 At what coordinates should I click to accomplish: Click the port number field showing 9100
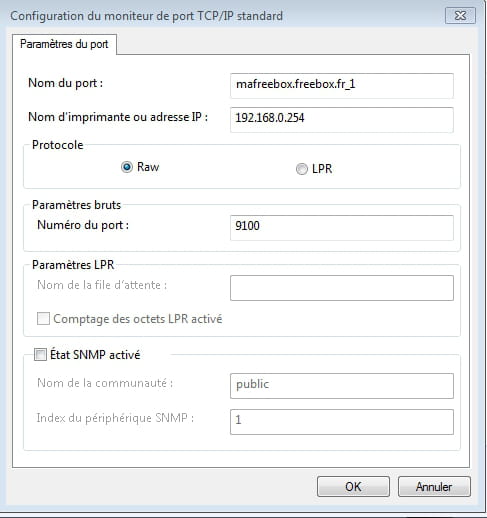point(342,228)
